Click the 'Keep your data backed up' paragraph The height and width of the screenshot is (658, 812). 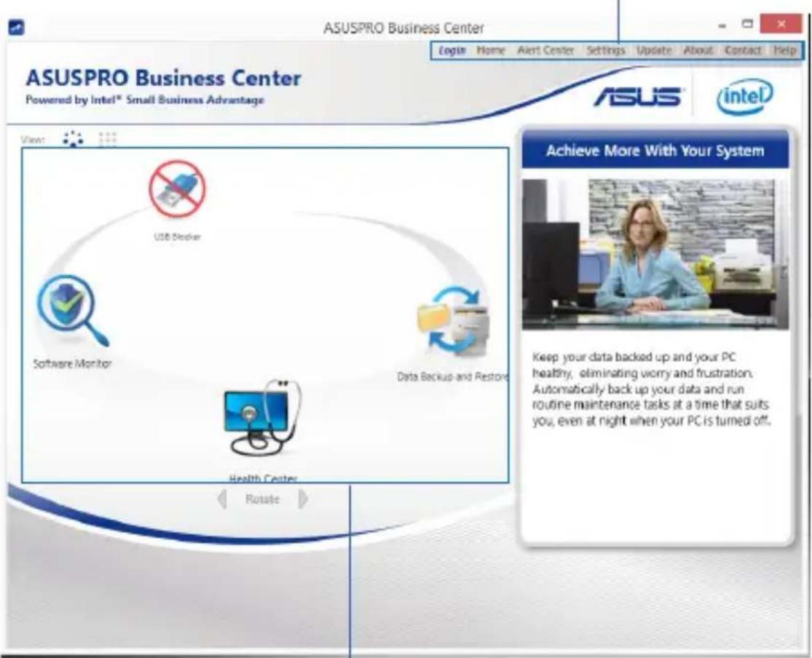(x=652, y=389)
